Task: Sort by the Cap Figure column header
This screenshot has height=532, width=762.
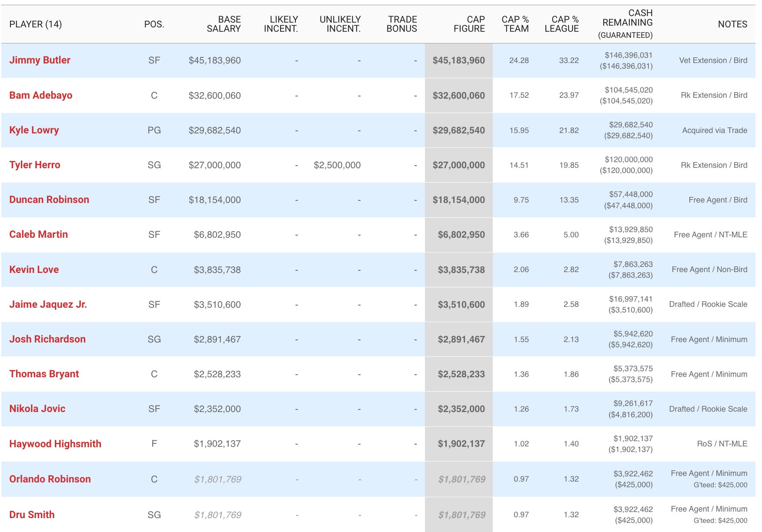Action: (469, 24)
